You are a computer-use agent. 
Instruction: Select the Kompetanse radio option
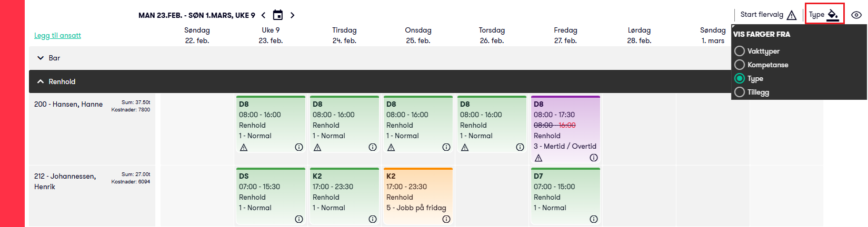(x=740, y=65)
